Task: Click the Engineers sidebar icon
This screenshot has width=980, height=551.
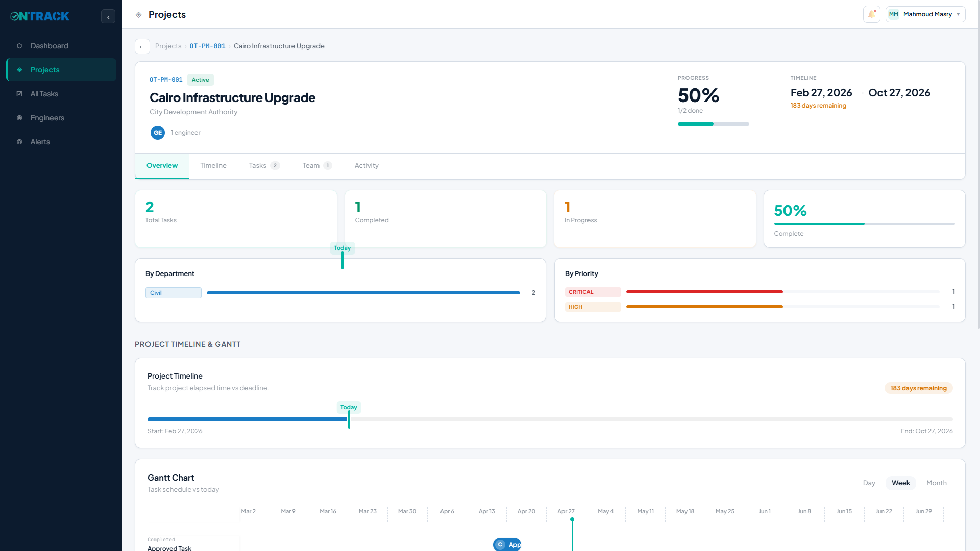Action: click(19, 118)
